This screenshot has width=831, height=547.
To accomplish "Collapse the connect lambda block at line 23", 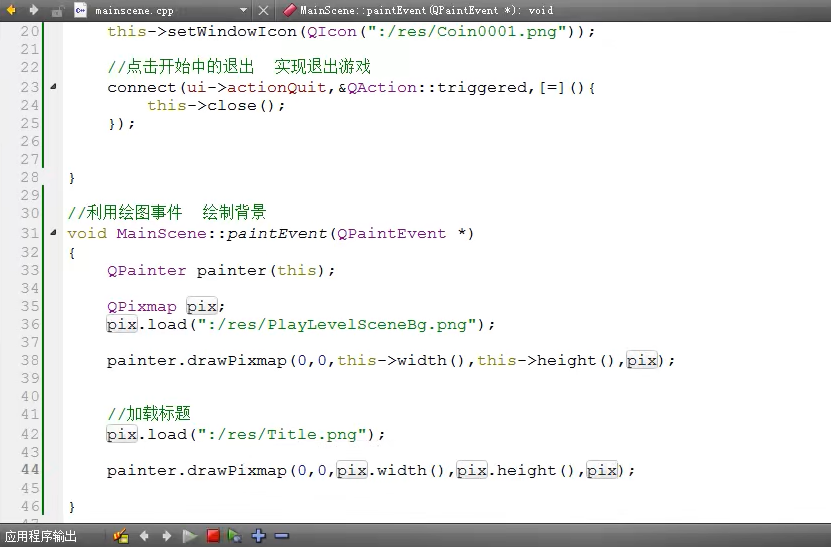I will [x=53, y=86].
